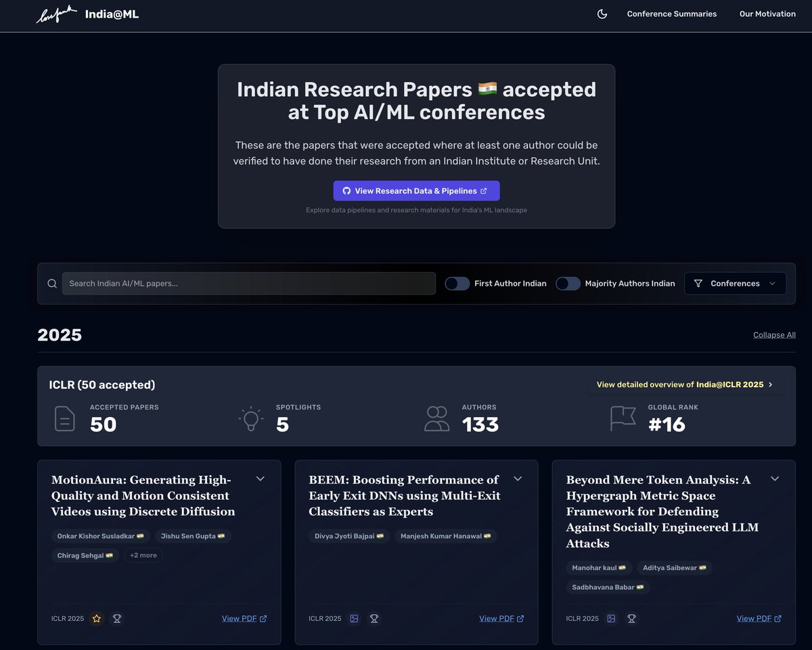
Task: Click the MotionAura paper title
Action: [x=143, y=496]
